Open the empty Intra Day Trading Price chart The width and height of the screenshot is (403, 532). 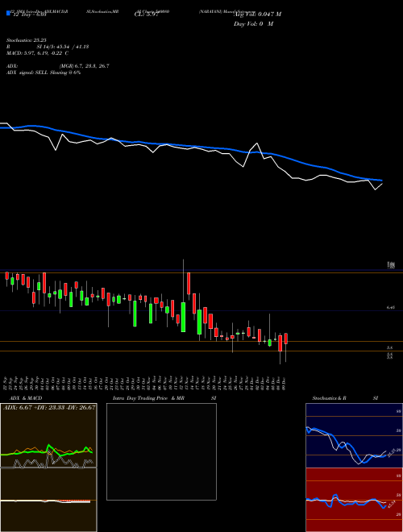coord(161,451)
